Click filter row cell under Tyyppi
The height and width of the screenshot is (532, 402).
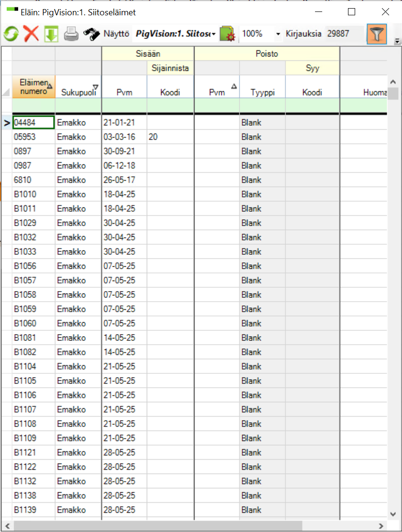[x=262, y=106]
